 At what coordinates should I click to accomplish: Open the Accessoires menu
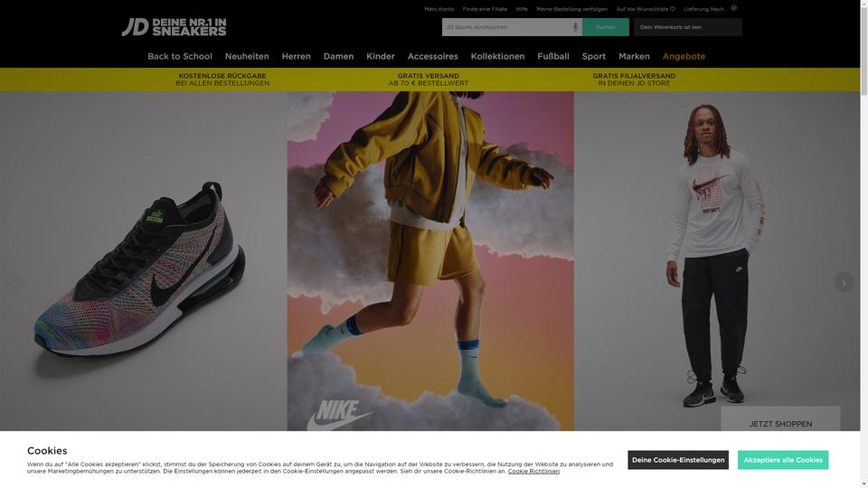(x=433, y=56)
